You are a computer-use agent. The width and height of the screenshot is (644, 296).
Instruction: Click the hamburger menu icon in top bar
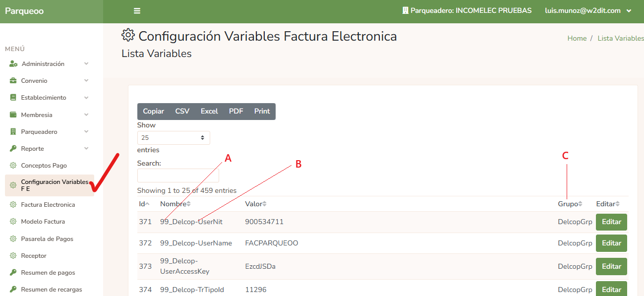click(137, 10)
